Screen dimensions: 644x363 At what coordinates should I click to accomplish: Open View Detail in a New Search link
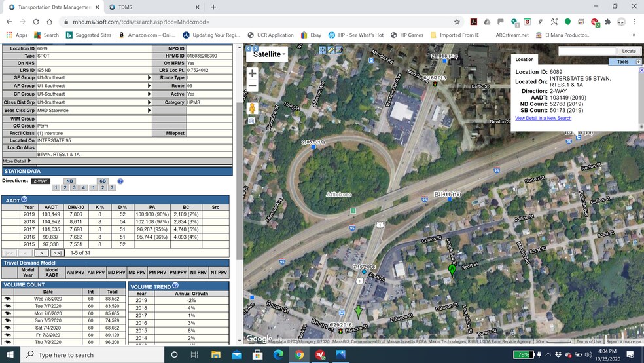(x=543, y=118)
